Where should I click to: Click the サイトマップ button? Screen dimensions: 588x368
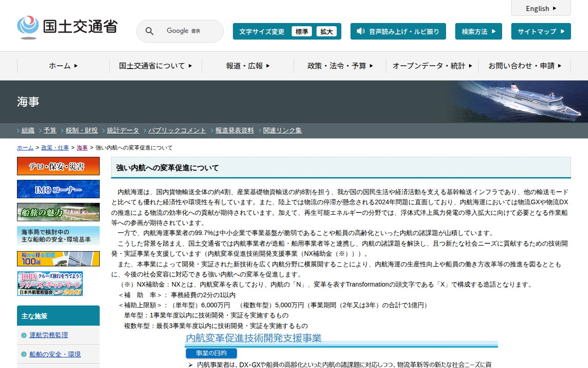click(x=541, y=31)
